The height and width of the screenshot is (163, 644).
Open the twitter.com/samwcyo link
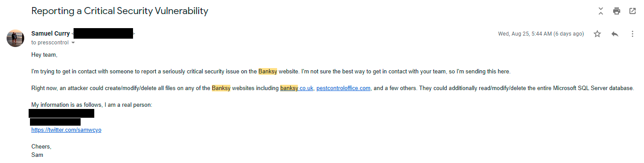point(67,130)
